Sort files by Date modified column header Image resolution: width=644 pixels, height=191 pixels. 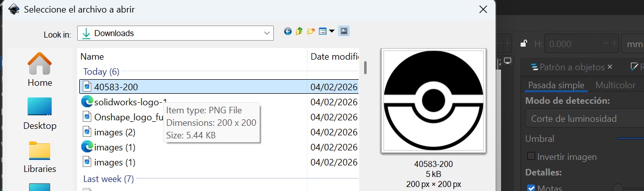(x=334, y=57)
